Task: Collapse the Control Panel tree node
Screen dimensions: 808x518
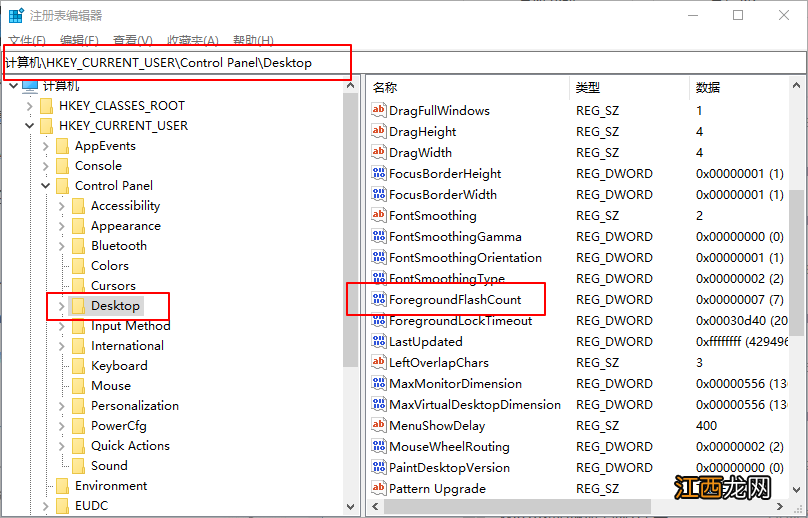Action: pos(46,186)
